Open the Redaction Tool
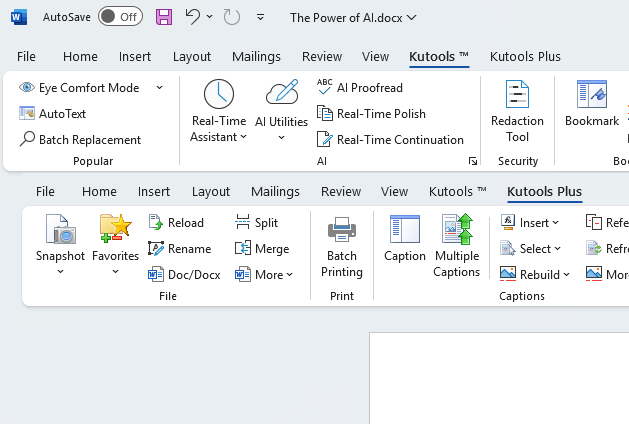The height and width of the screenshot is (424, 629). (517, 110)
